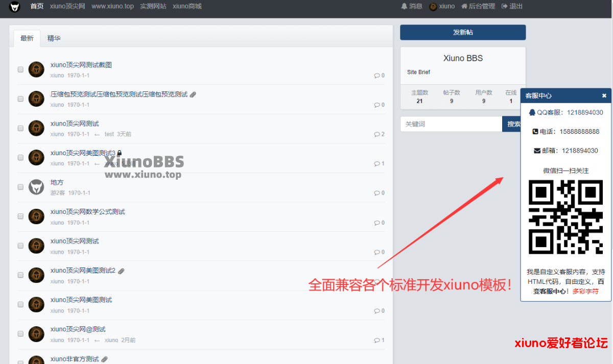613x364 pixels.
Task: Open xiuno商城 in top navigation
Action: [187, 7]
